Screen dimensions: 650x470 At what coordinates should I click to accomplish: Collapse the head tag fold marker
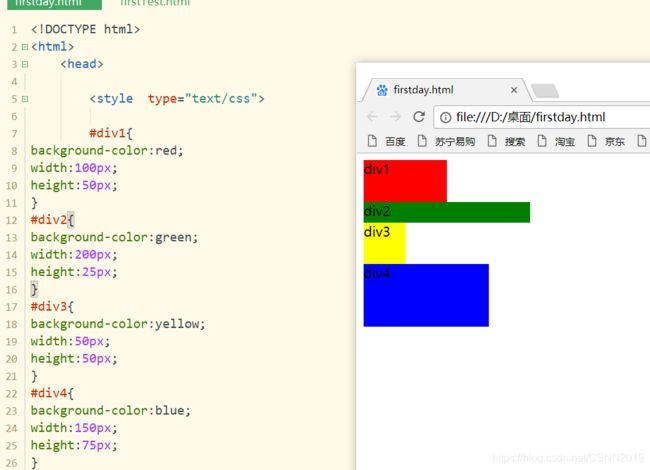point(24,64)
